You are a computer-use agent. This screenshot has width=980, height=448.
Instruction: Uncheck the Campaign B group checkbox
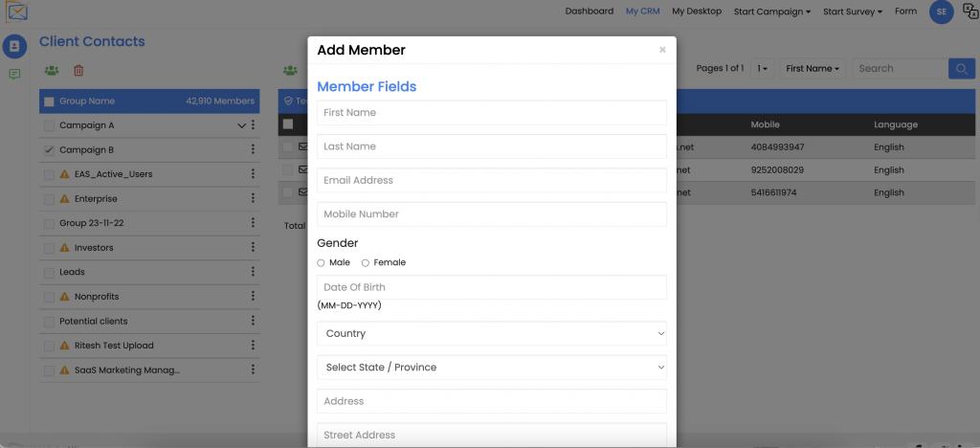[49, 150]
